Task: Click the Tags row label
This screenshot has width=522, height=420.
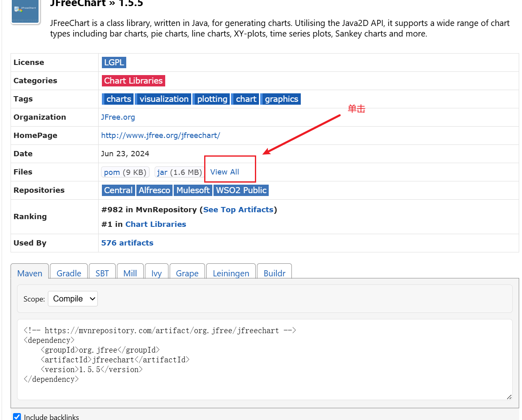Action: pyautogui.click(x=23, y=99)
